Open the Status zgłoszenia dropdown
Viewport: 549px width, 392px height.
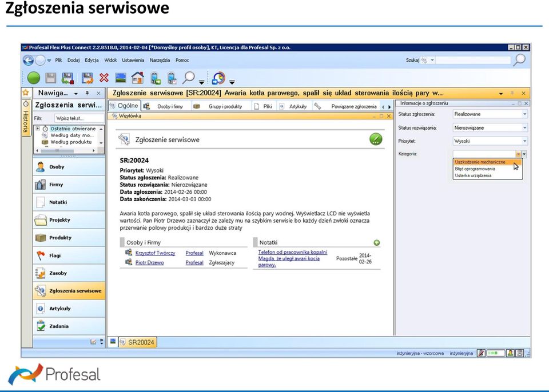click(x=524, y=114)
